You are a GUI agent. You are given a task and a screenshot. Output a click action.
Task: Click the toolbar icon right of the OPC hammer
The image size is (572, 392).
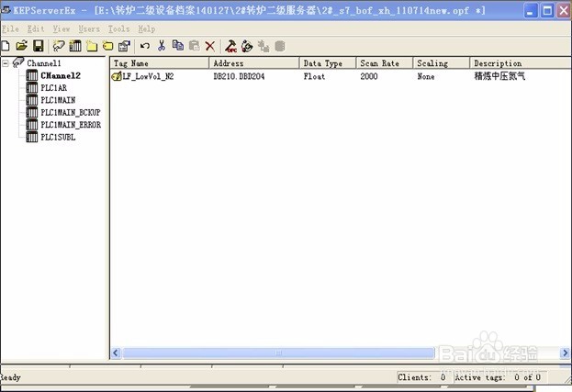pyautogui.click(x=247, y=46)
